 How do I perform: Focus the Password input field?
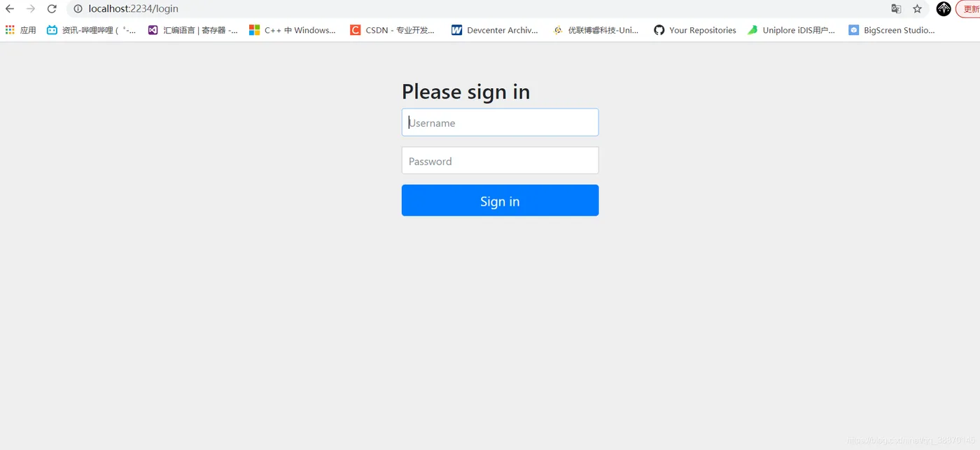500,160
